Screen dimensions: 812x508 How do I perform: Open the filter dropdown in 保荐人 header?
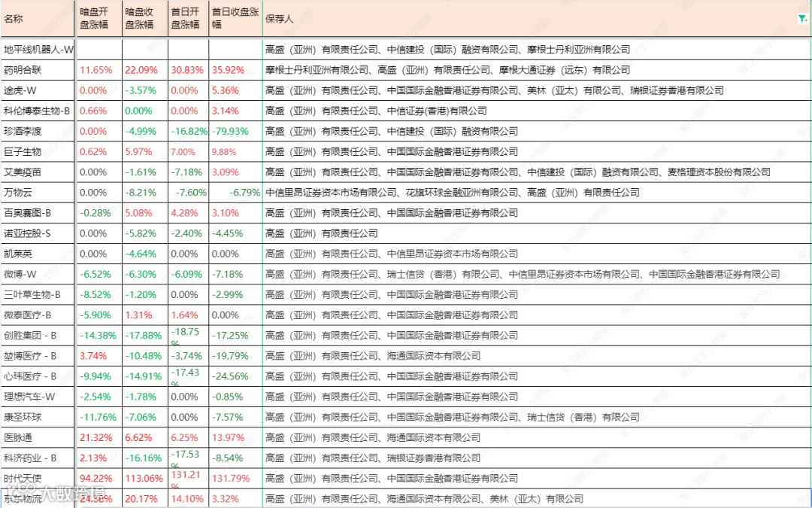pos(801,18)
